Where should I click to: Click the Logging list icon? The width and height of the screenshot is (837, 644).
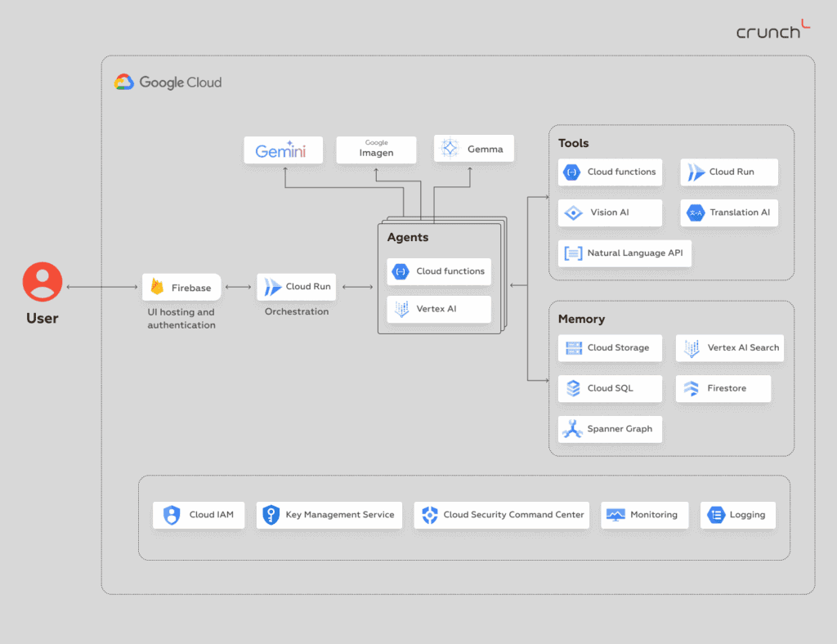click(716, 515)
